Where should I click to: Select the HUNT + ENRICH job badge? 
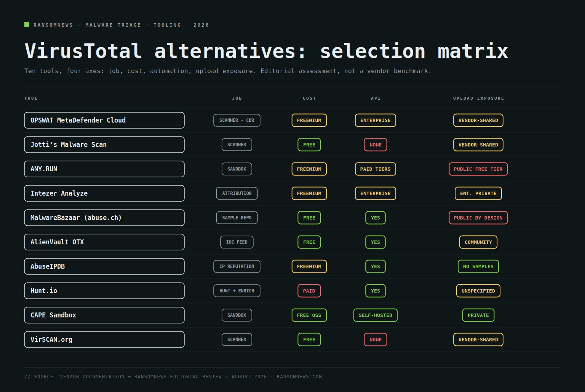237,291
